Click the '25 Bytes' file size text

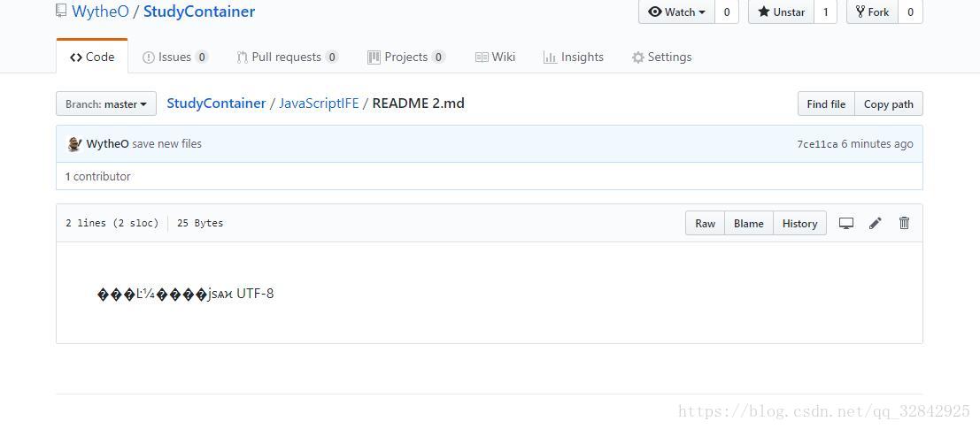(200, 223)
